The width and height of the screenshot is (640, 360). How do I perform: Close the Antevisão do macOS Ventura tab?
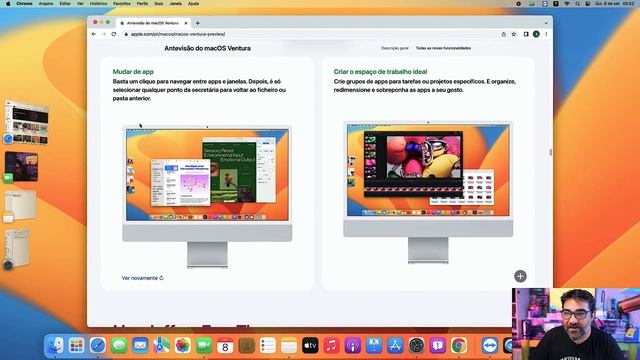click(186, 23)
